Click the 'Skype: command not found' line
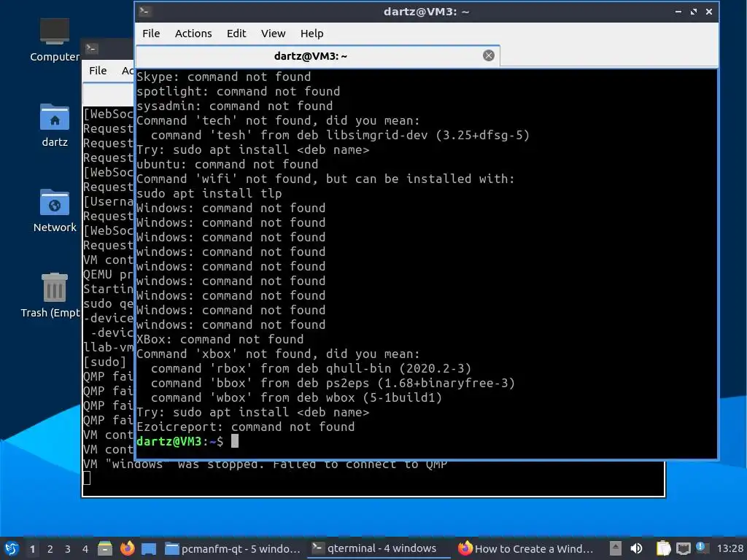The width and height of the screenshot is (747, 560). (223, 77)
